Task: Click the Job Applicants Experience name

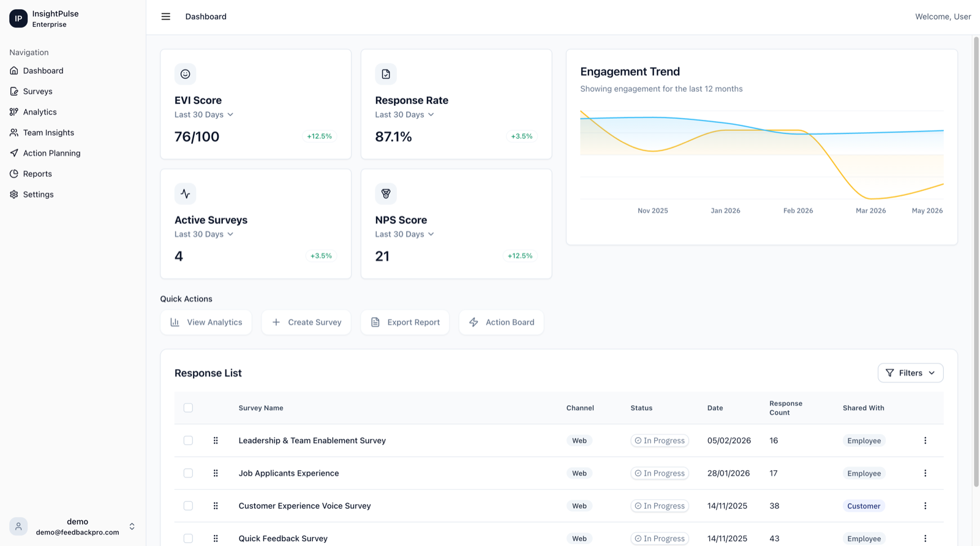Action: pyautogui.click(x=288, y=473)
